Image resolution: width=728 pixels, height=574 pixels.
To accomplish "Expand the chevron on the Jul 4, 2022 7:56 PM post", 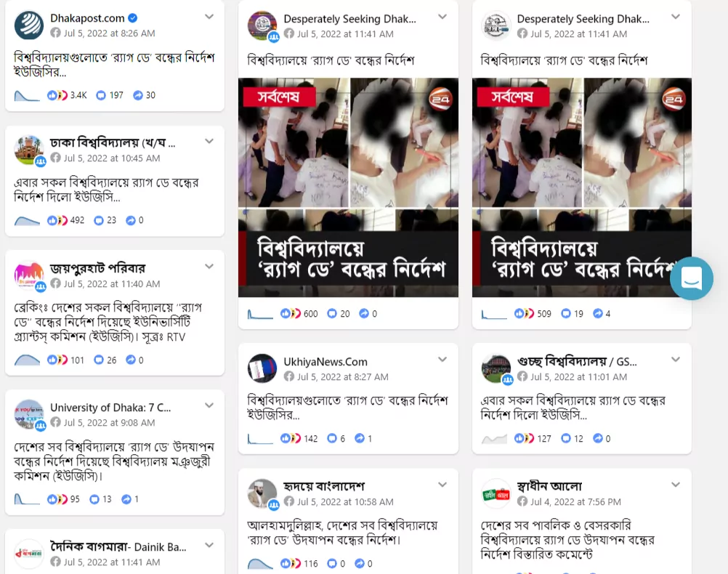I will [676, 485].
